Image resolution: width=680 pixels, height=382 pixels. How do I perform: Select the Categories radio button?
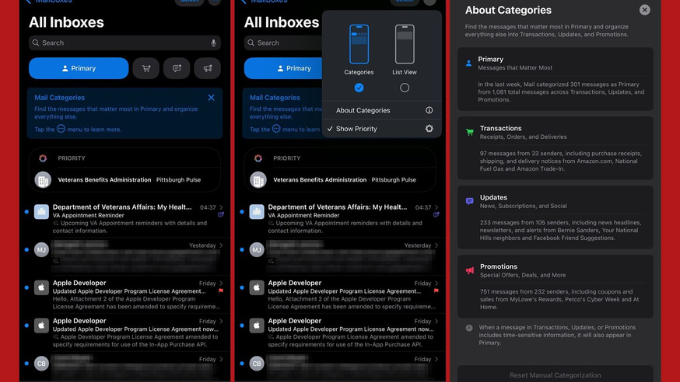click(359, 88)
